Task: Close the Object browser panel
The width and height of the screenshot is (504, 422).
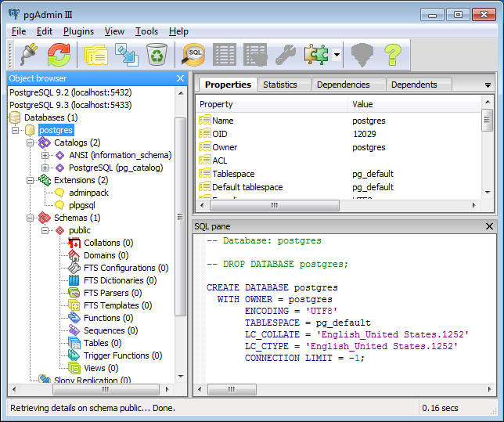Action: [180, 78]
